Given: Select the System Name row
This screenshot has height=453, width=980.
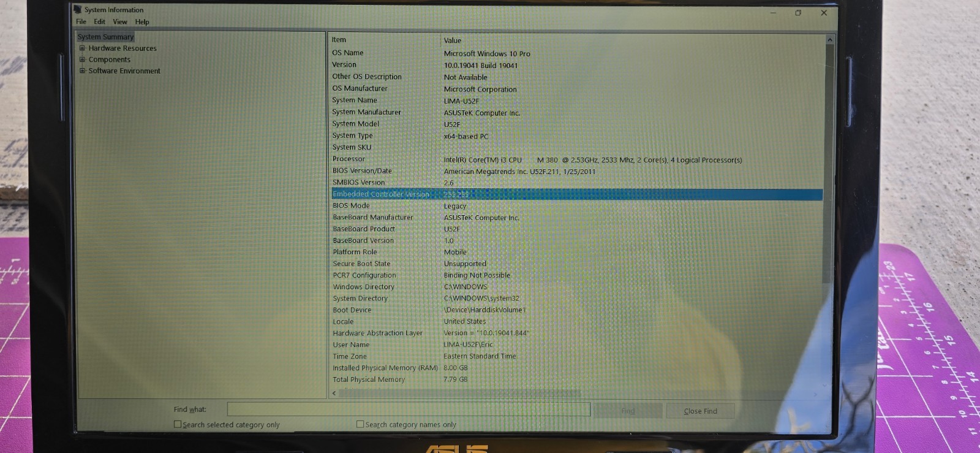Looking at the screenshot, I should click(x=576, y=101).
